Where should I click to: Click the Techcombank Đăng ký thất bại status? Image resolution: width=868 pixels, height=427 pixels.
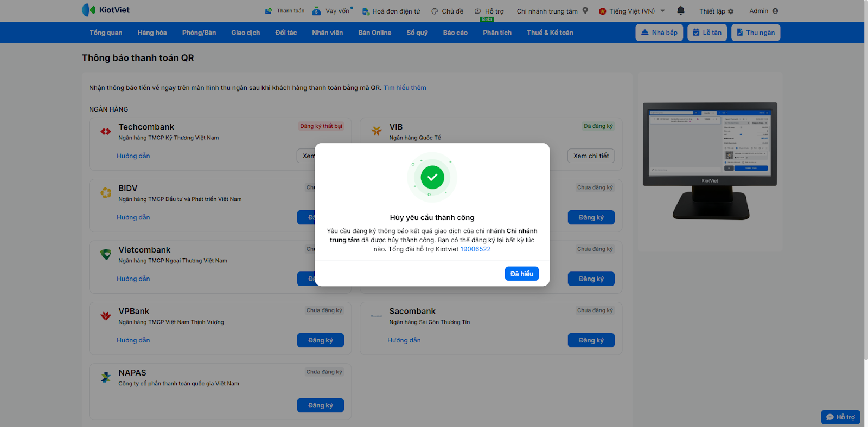321,126
